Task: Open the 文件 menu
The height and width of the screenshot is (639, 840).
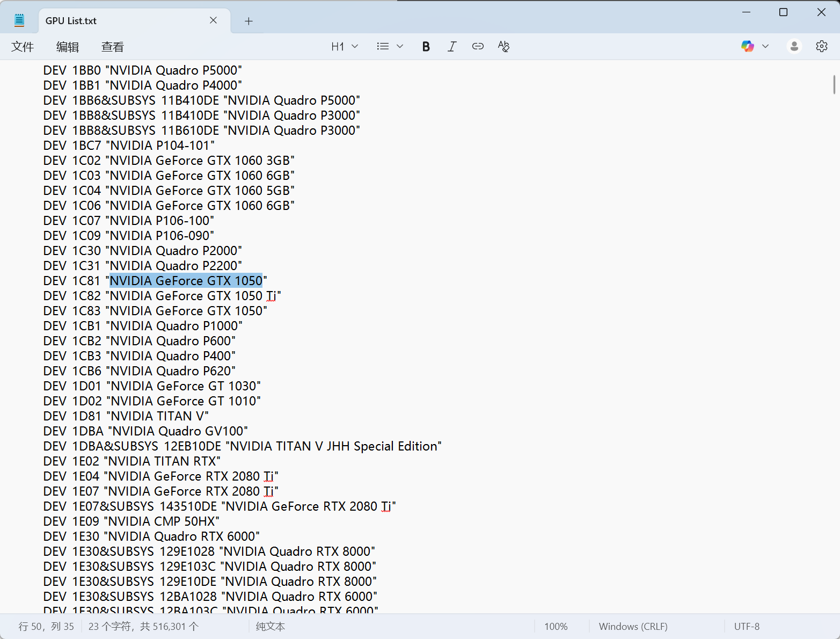Action: point(23,47)
